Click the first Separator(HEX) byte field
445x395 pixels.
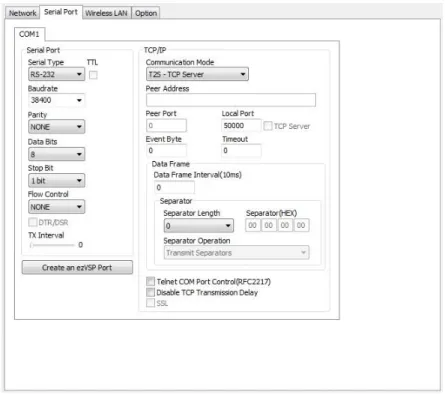tap(252, 225)
